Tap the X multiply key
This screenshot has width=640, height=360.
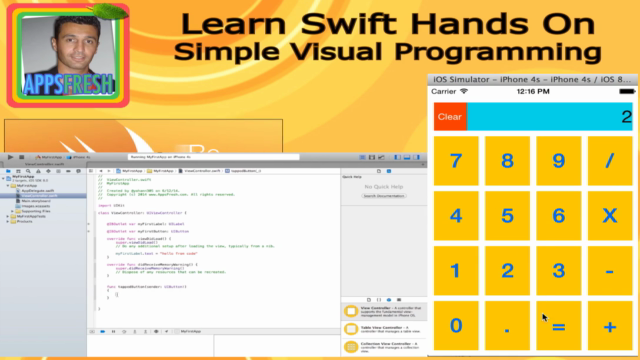(610, 216)
